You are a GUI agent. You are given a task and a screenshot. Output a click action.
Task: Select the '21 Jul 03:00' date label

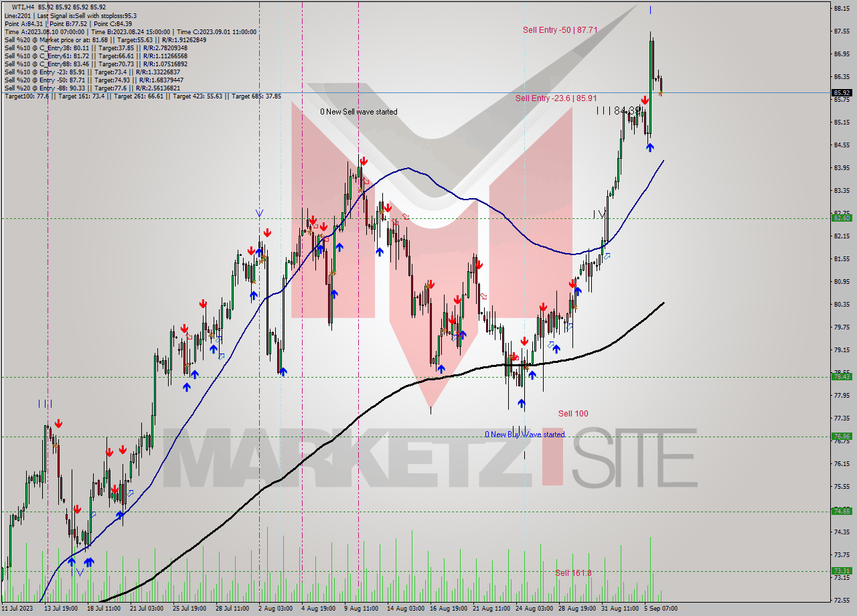[x=147, y=609]
